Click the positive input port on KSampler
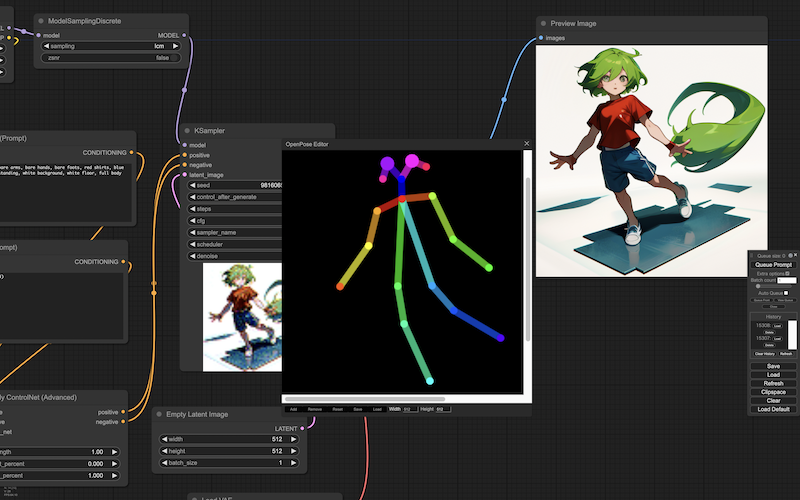Viewport: 800px width, 500px height. (x=185, y=155)
